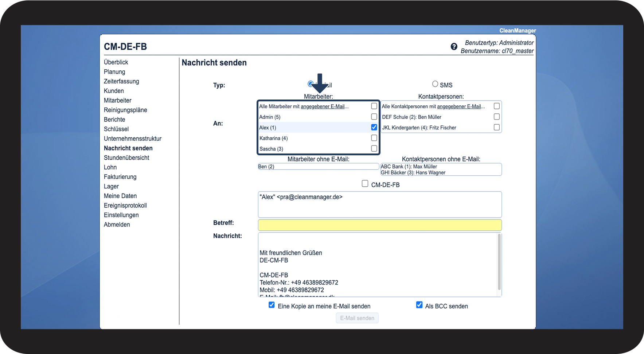
Task: Click the CleanManager logo text
Action: [517, 30]
